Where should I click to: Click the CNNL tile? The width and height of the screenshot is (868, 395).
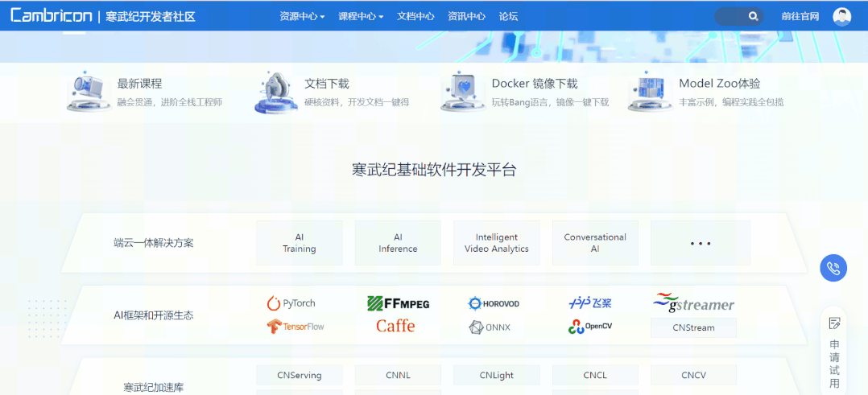click(398, 375)
